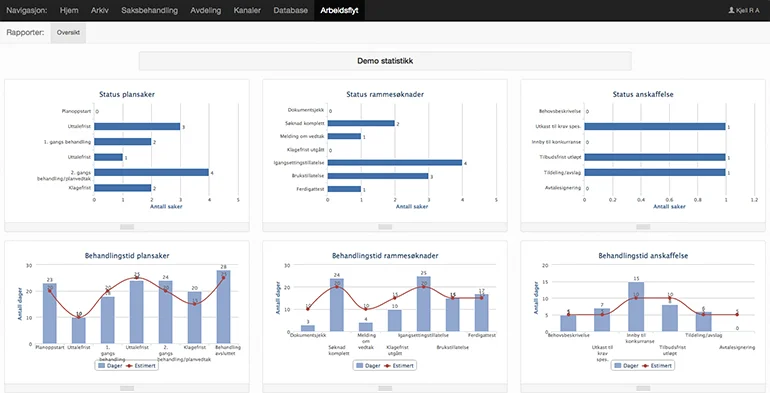The height and width of the screenshot is (393, 770).
Task: Click the Planoppstart label in Status plansaker
Action: tap(76, 112)
